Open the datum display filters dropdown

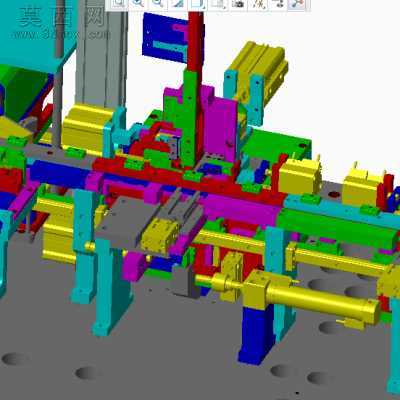click(258, 3)
